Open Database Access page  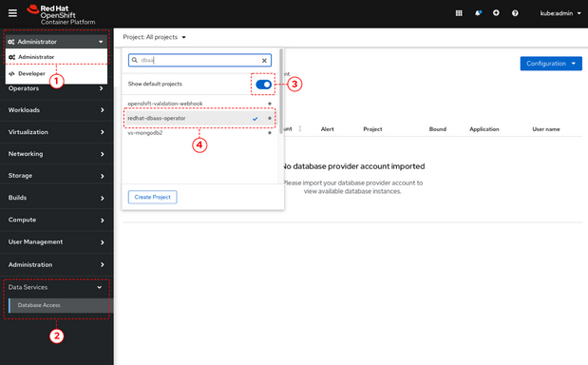point(61,305)
